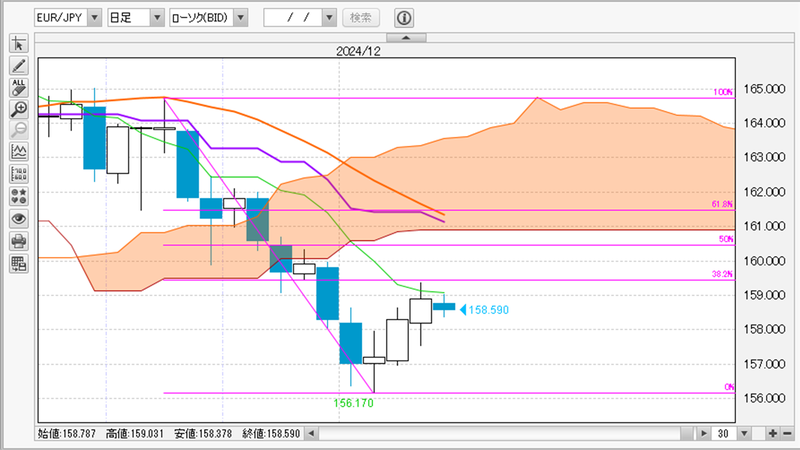Click the 2024/12 date header
The height and width of the screenshot is (450, 800).
(358, 51)
